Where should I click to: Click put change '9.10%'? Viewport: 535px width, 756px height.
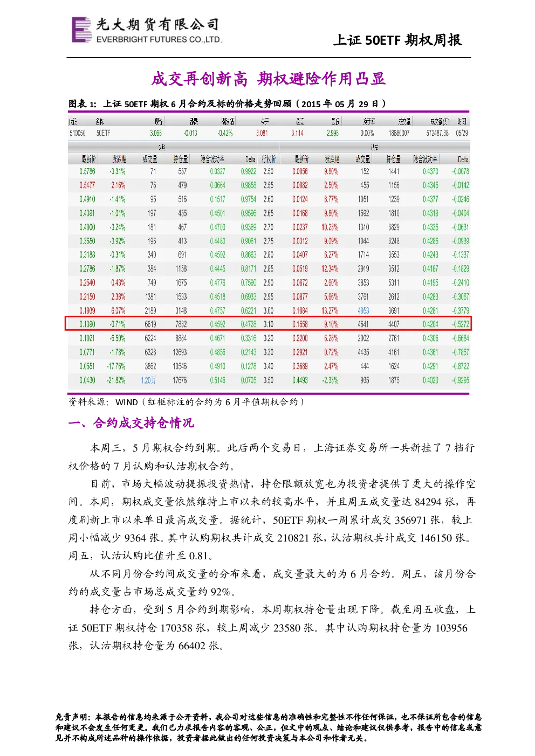[x=331, y=324]
